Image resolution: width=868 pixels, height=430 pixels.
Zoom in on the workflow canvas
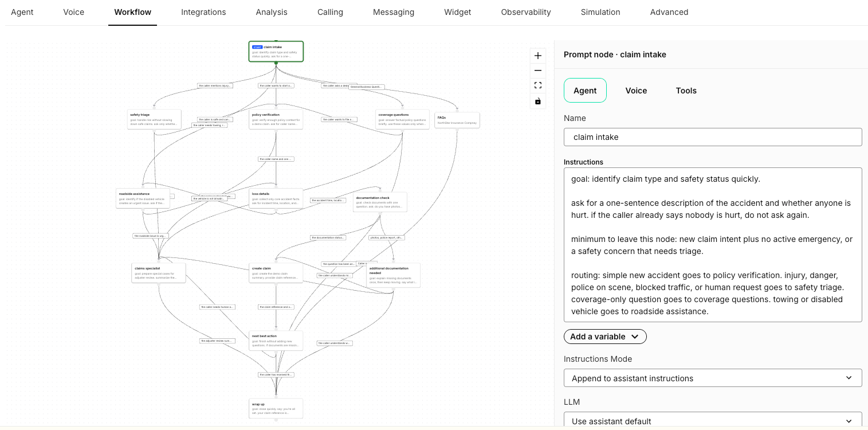[x=537, y=56]
